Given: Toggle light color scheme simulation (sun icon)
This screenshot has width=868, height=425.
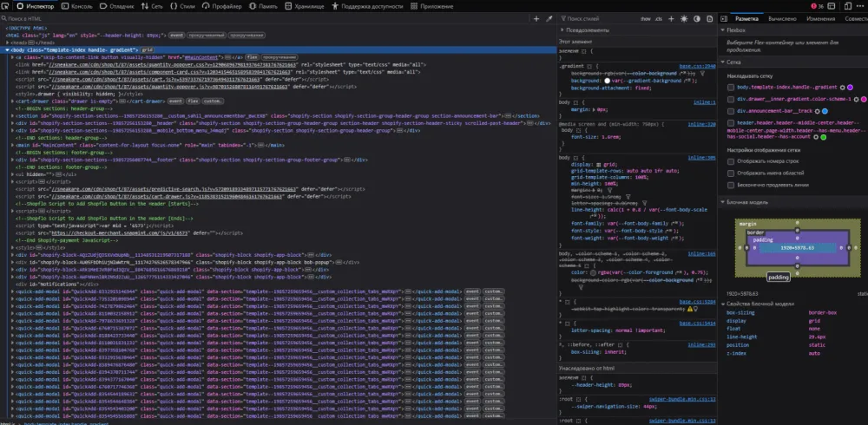Looking at the screenshot, I should coord(684,18).
